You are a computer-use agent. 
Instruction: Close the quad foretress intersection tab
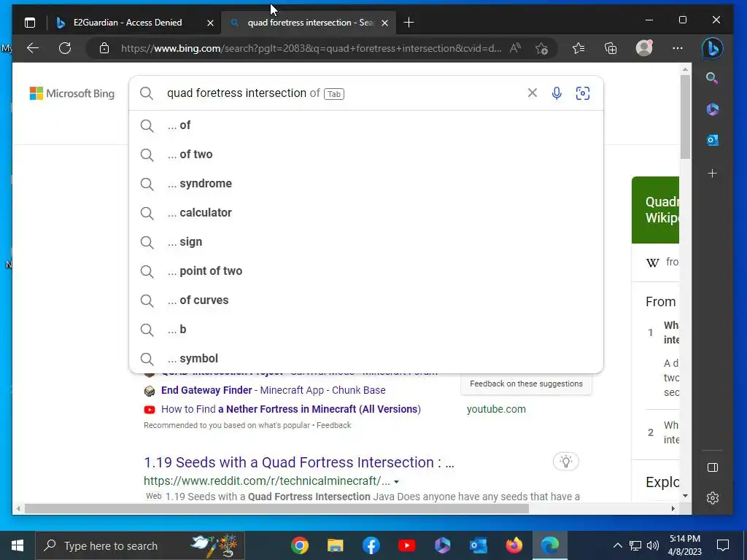tap(385, 23)
